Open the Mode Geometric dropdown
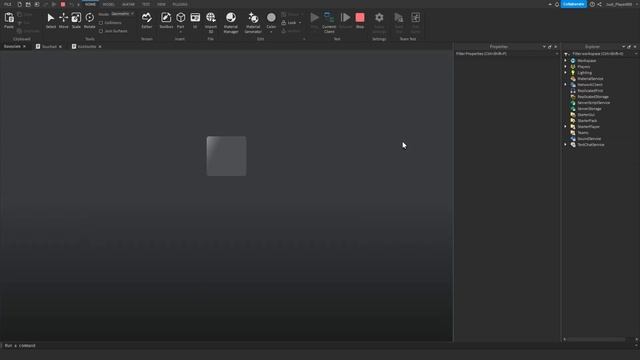 (122, 14)
